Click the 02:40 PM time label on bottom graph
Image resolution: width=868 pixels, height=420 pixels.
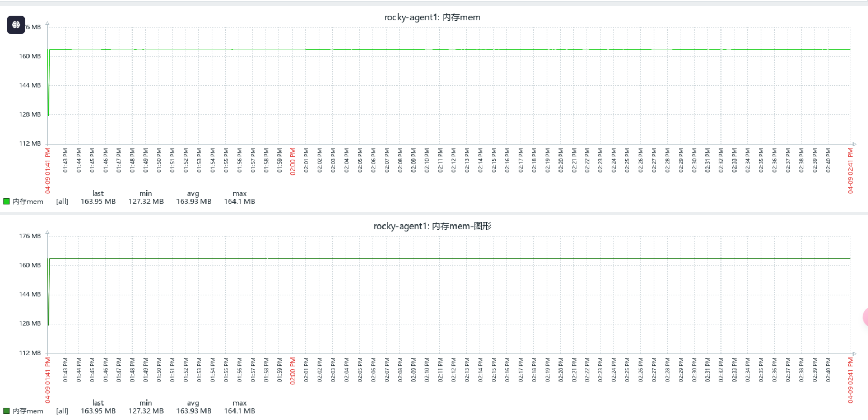click(828, 370)
